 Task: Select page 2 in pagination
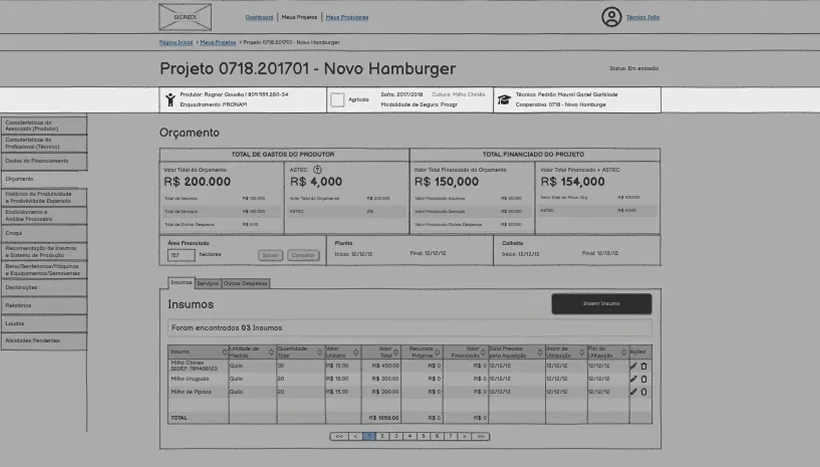point(383,436)
